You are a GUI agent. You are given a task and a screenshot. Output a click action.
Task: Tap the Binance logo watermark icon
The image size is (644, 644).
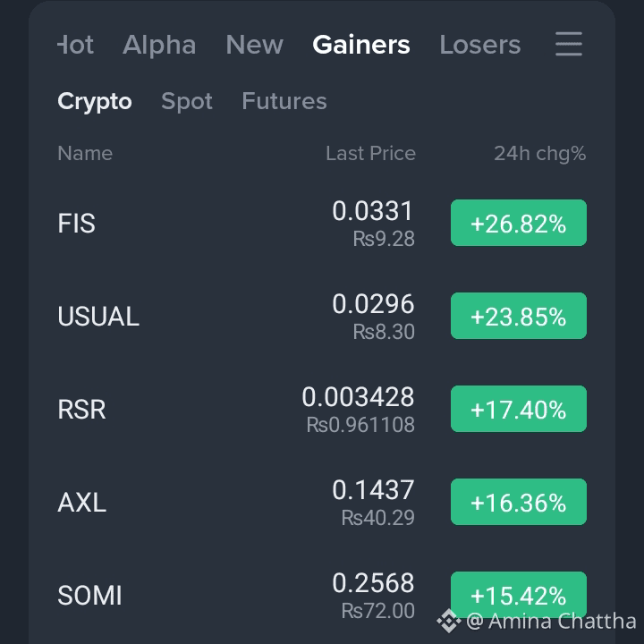(x=449, y=621)
